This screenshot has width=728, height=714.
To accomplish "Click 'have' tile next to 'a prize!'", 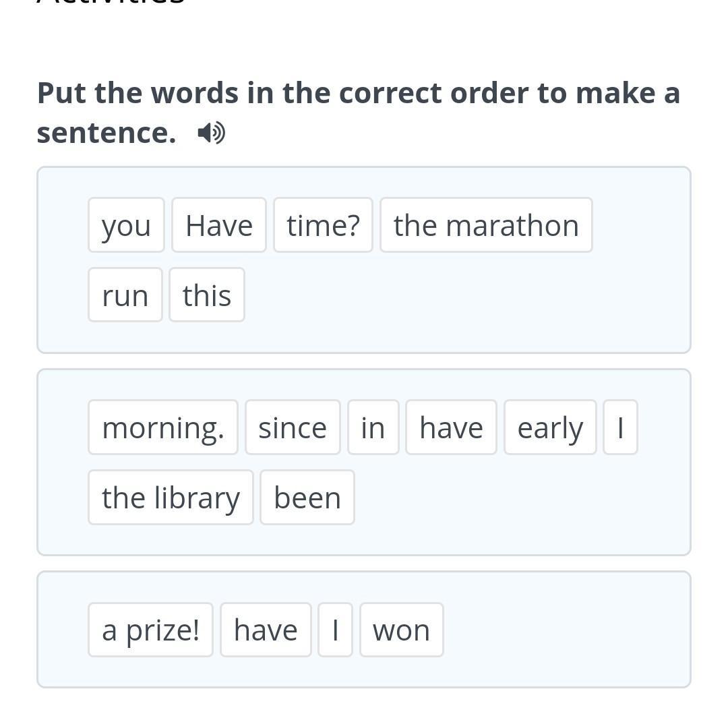I will pyautogui.click(x=266, y=630).
